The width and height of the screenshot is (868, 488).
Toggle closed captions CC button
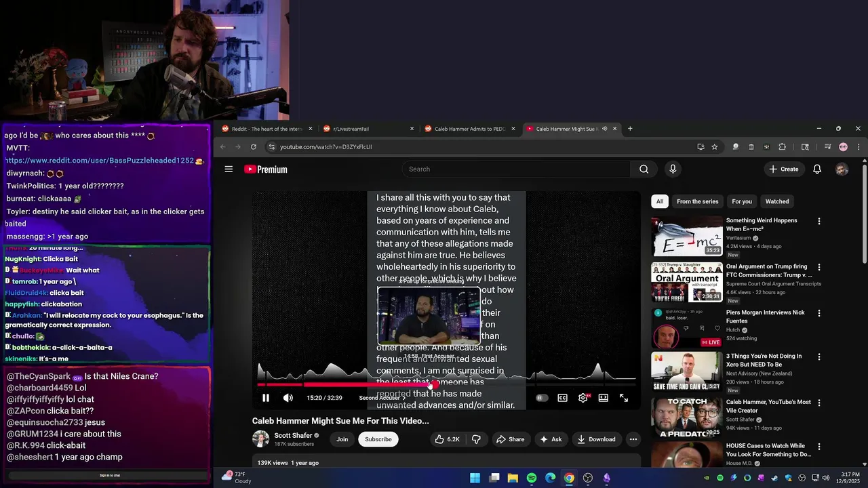pos(562,398)
